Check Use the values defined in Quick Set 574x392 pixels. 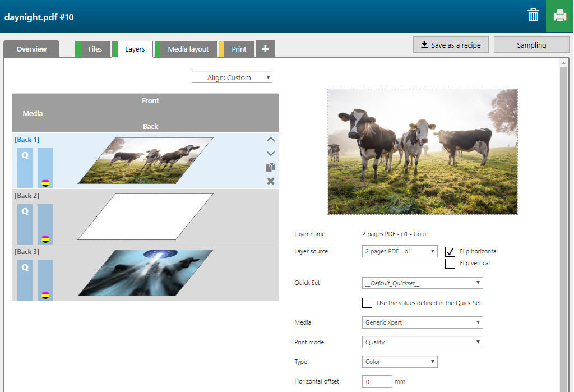click(367, 303)
